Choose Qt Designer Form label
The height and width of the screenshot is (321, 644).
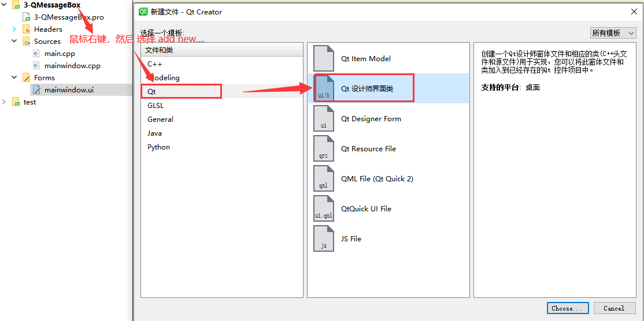point(371,118)
